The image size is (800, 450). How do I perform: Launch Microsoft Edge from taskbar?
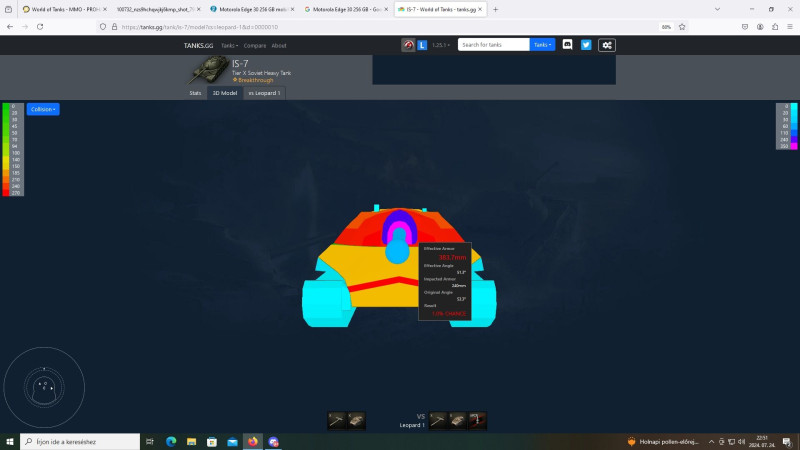[x=171, y=441]
